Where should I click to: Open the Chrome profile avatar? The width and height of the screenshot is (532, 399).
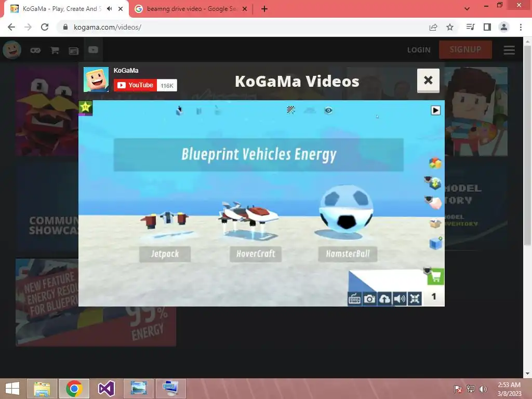(x=504, y=27)
